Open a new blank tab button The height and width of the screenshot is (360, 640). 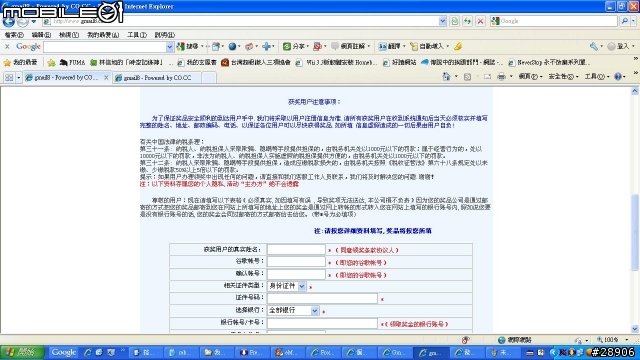[209, 78]
